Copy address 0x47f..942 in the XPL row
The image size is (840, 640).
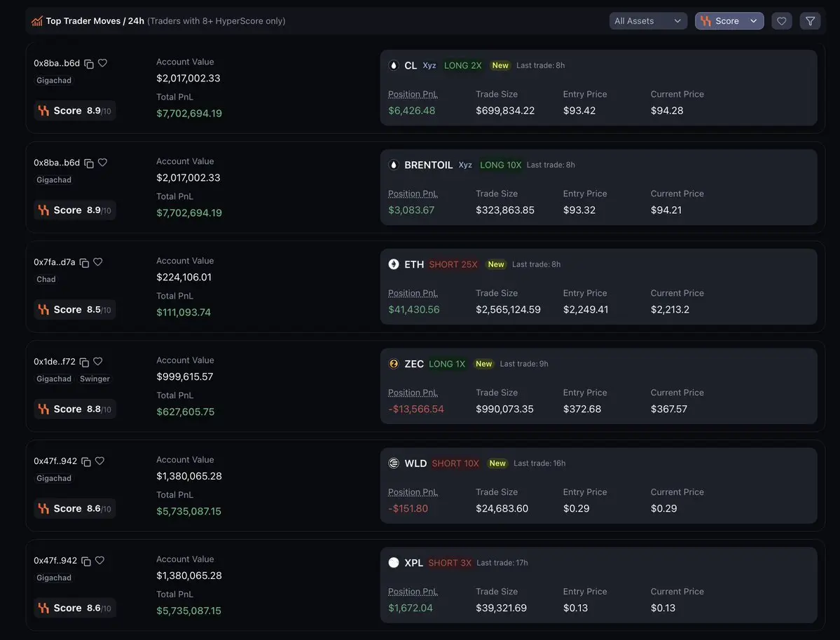click(x=85, y=561)
